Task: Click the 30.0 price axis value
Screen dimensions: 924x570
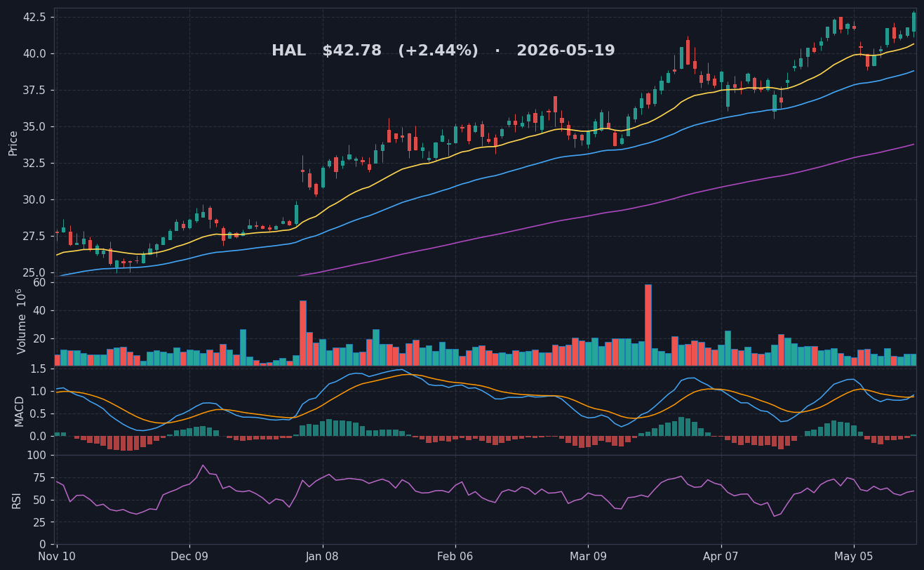Action: (34, 199)
